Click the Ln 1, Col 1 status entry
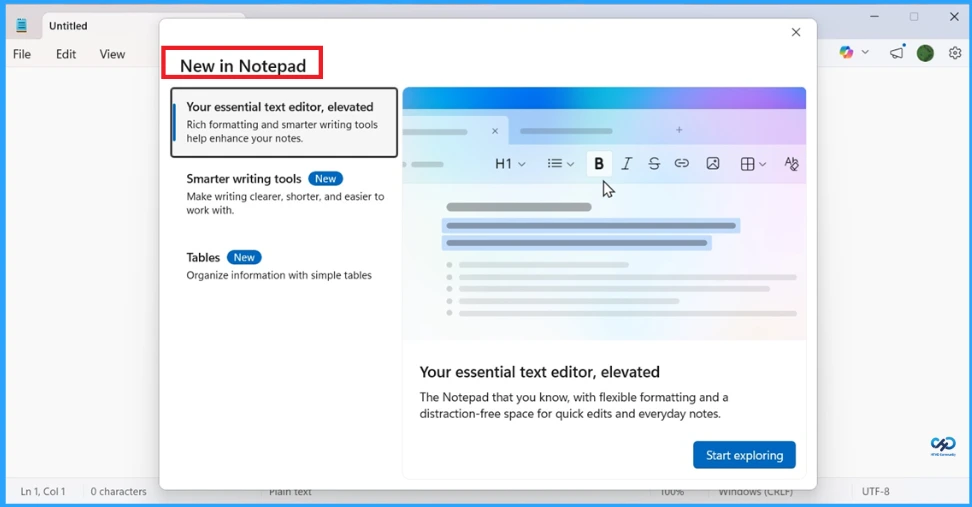The height and width of the screenshot is (507, 972). pyautogui.click(x=43, y=492)
